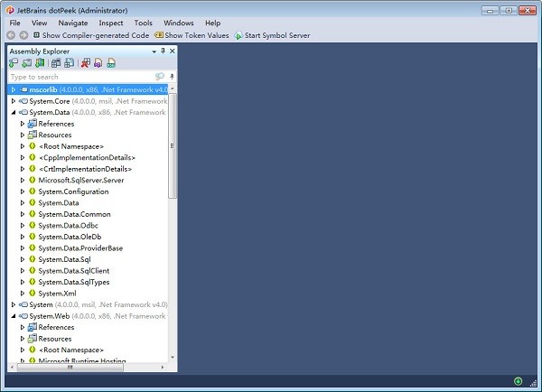
Task: Click the mscorlib assembly icon
Action: pyautogui.click(x=23, y=89)
